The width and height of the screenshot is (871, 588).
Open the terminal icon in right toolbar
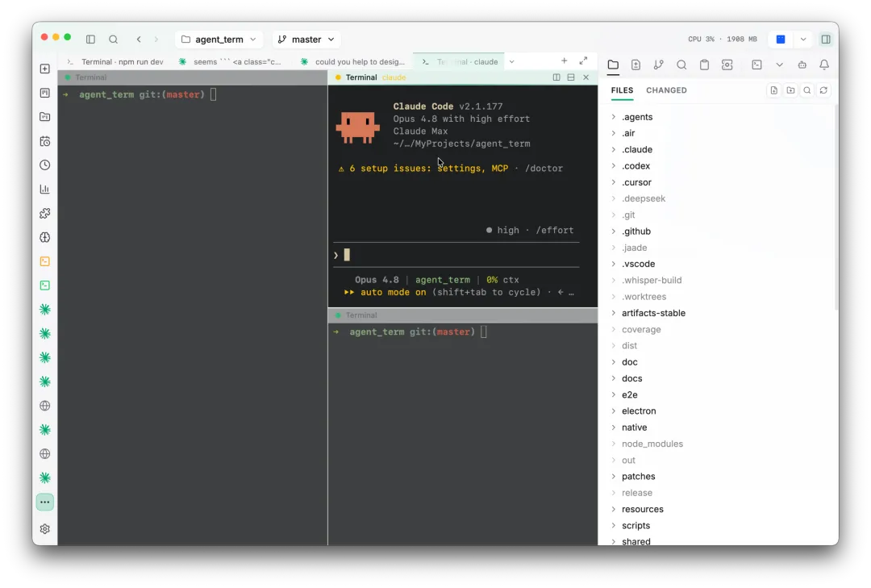[756, 65]
